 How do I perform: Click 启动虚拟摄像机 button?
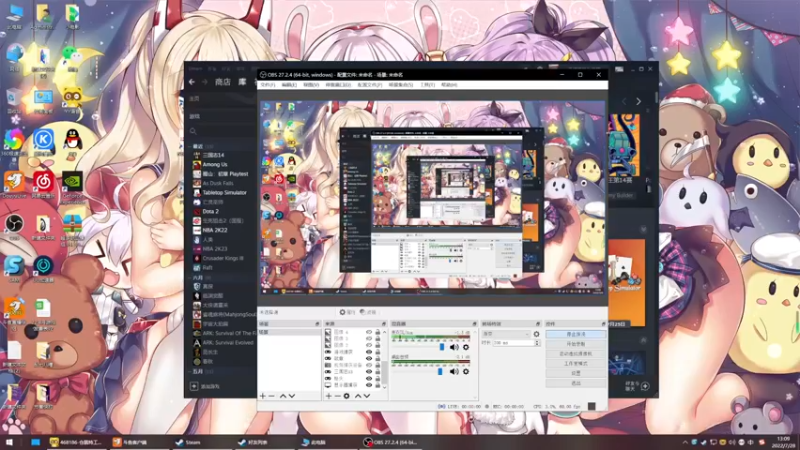pos(576,354)
